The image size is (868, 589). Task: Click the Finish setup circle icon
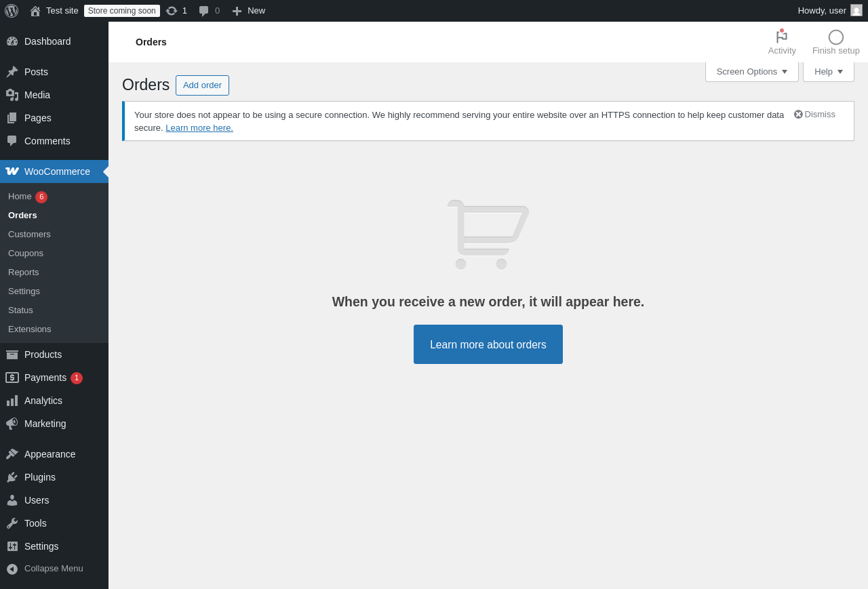[x=836, y=37]
